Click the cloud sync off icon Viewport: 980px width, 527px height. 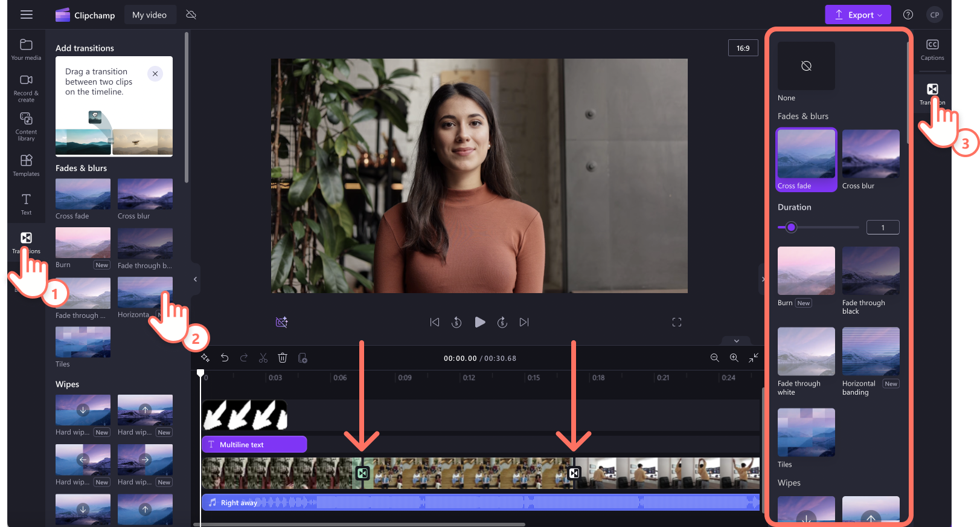(191, 15)
